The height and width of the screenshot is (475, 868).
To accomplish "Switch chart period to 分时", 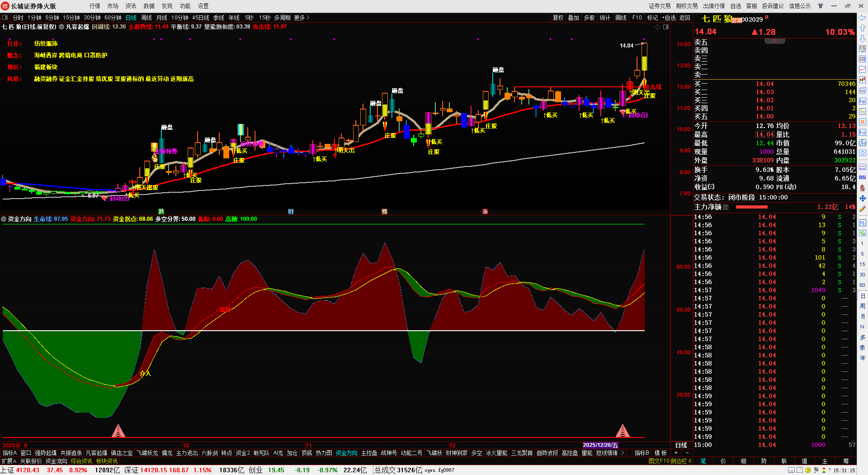I will pos(18,18).
